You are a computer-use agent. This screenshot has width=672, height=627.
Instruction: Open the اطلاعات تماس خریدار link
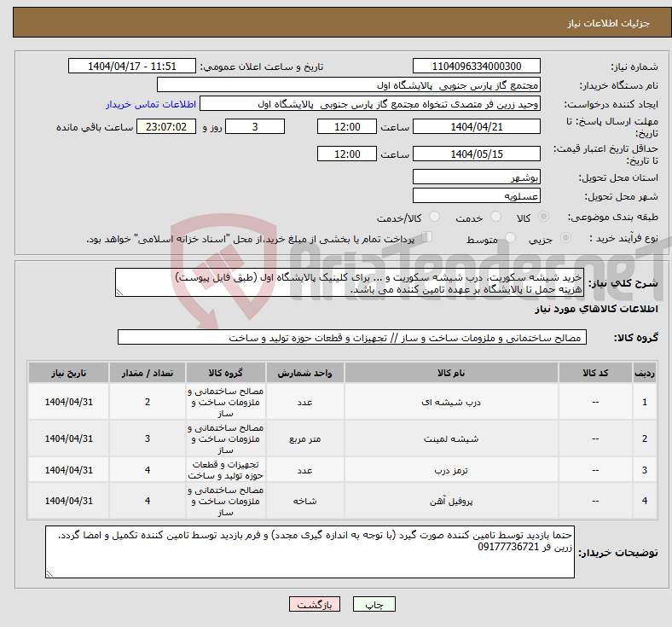[151, 104]
